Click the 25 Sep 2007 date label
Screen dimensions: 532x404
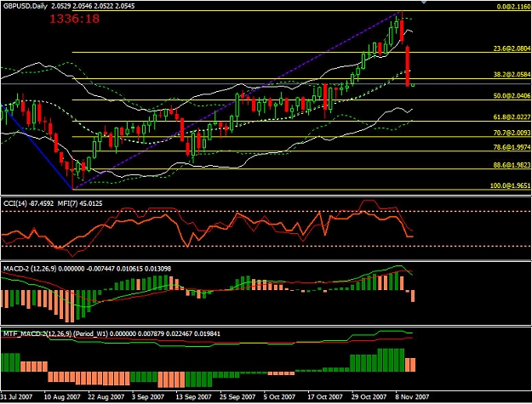click(x=237, y=396)
